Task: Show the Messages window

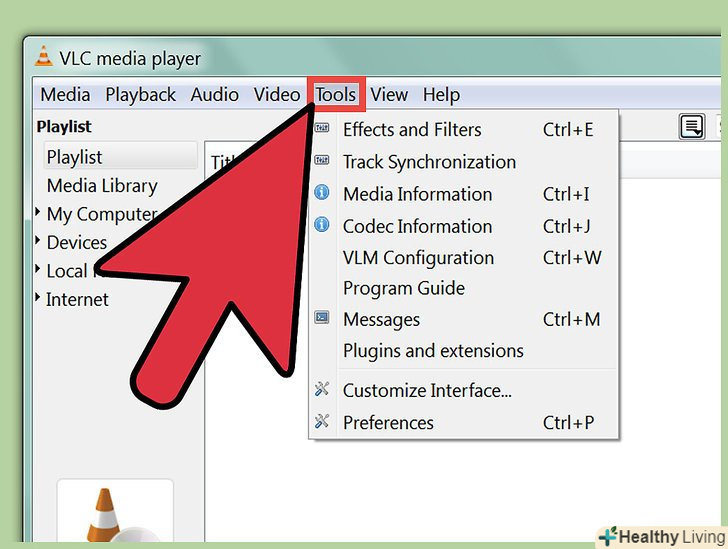Action: pyautogui.click(x=463, y=320)
